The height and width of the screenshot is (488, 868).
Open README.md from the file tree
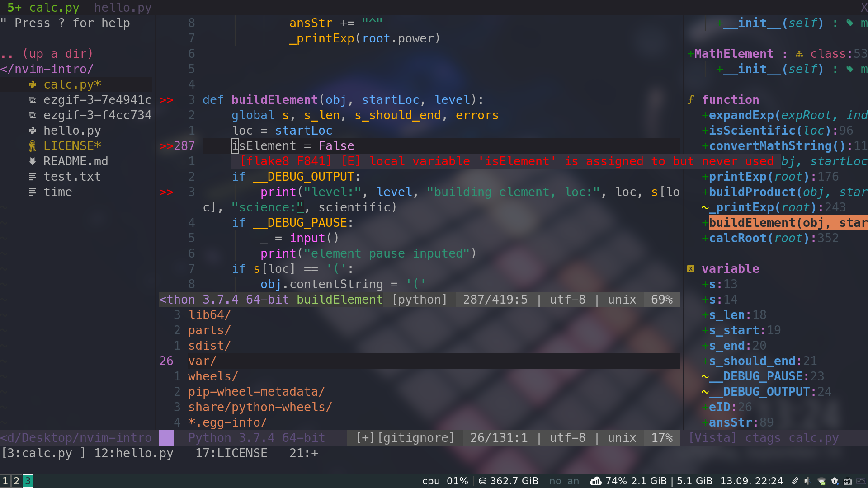[x=76, y=161]
